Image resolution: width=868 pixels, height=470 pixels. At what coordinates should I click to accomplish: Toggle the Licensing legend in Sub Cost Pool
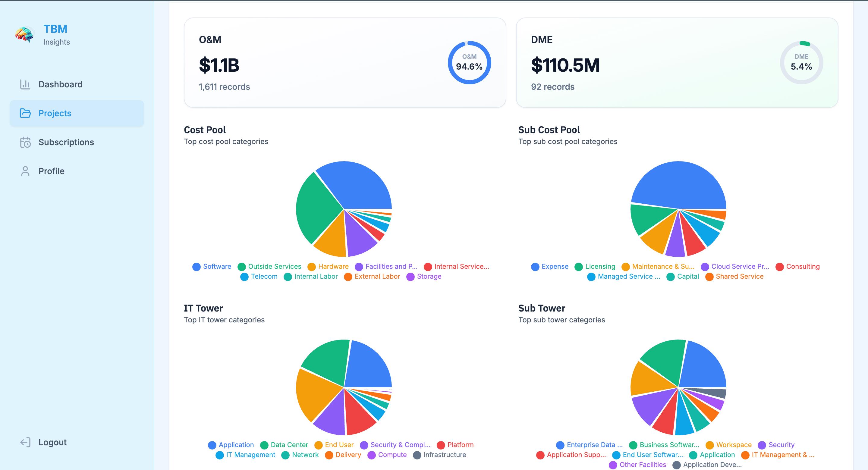[595, 267]
